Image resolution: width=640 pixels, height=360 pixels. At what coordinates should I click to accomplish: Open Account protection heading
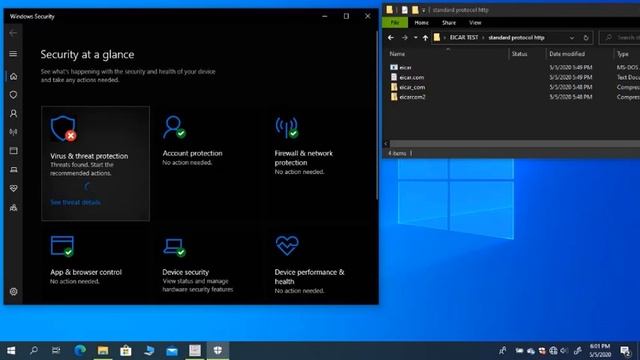pos(192,153)
